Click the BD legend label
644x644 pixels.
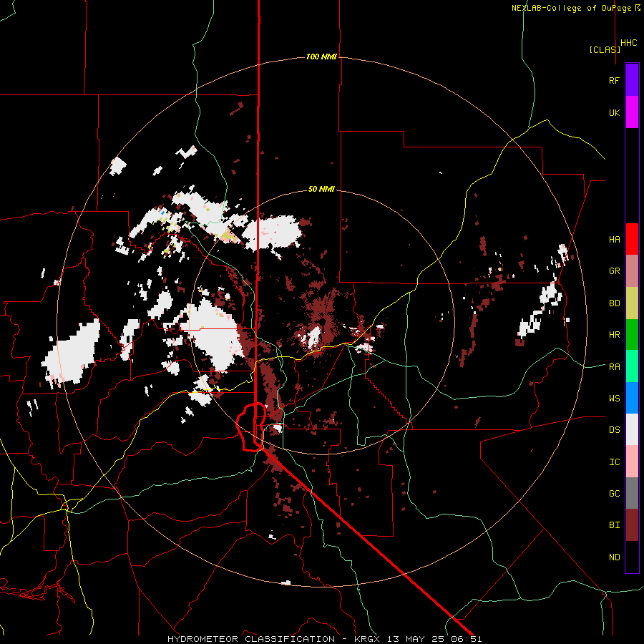click(x=615, y=303)
